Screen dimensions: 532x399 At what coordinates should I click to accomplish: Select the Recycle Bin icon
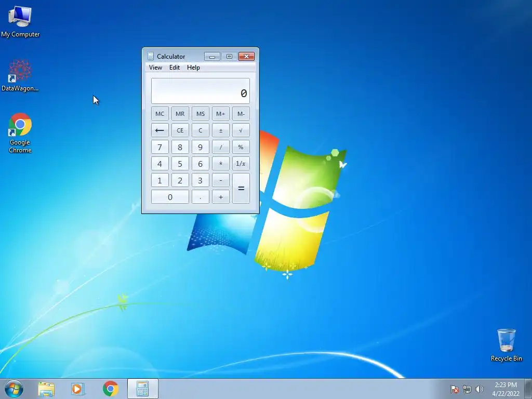pyautogui.click(x=506, y=345)
